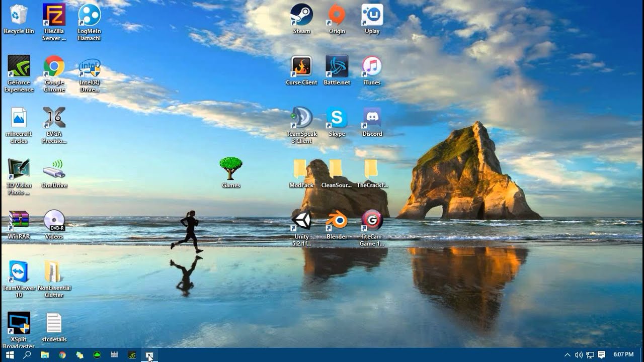The image size is (644, 362).
Task: Show hidden system tray icons
Action: (x=568, y=355)
